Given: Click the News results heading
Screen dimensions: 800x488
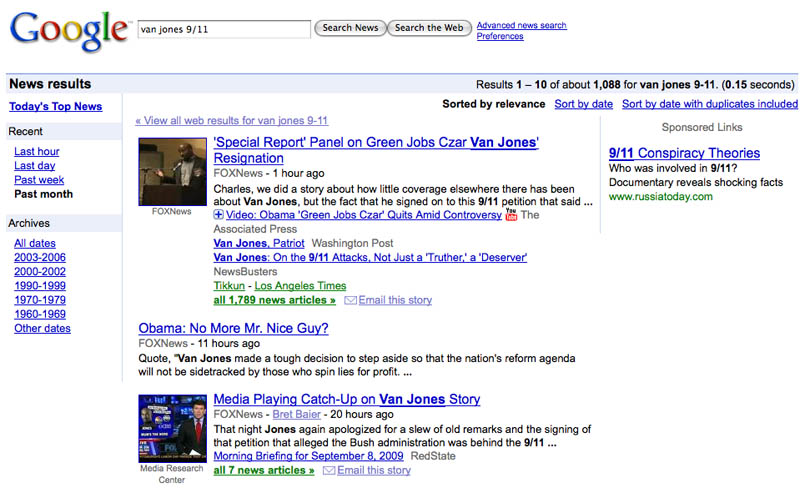Looking at the screenshot, I should point(50,84).
